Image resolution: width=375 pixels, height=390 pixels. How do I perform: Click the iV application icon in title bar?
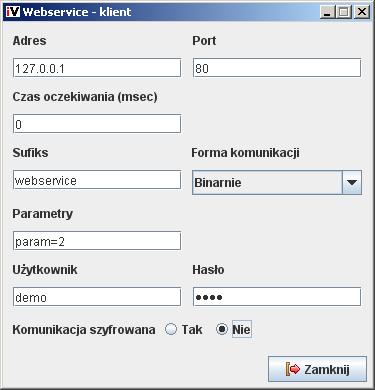[x=13, y=12]
